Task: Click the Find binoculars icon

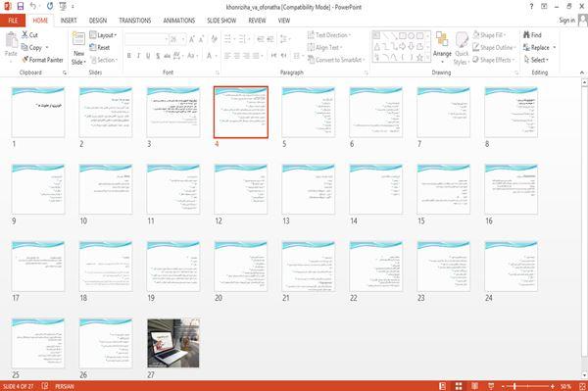Action: click(x=526, y=35)
